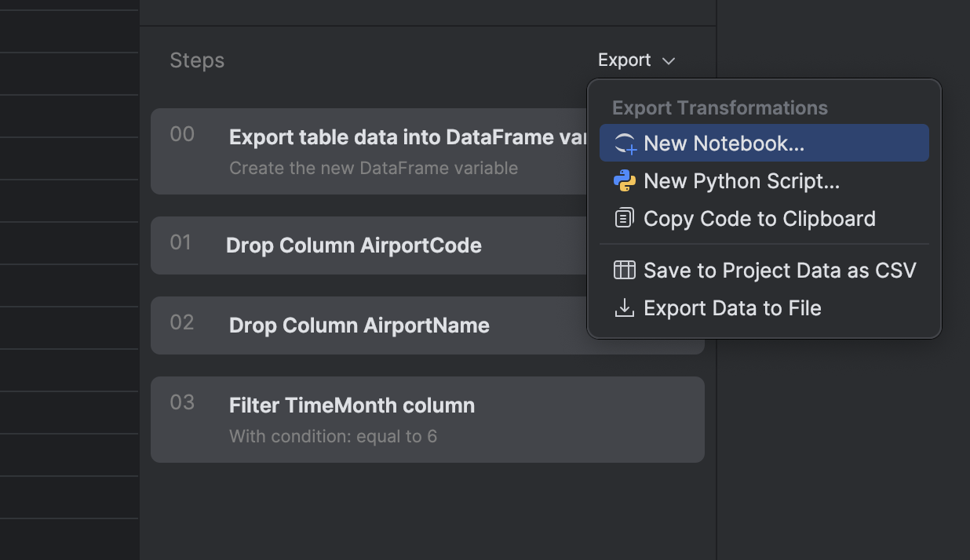
Task: Collapse the Export dropdown using its chevron arrow
Action: click(x=669, y=61)
